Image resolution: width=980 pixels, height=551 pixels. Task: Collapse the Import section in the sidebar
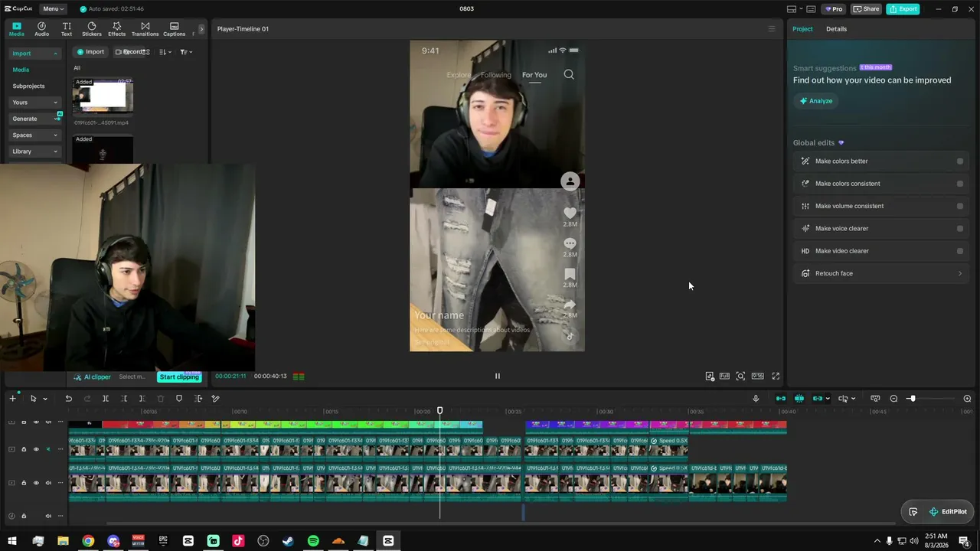pos(55,54)
